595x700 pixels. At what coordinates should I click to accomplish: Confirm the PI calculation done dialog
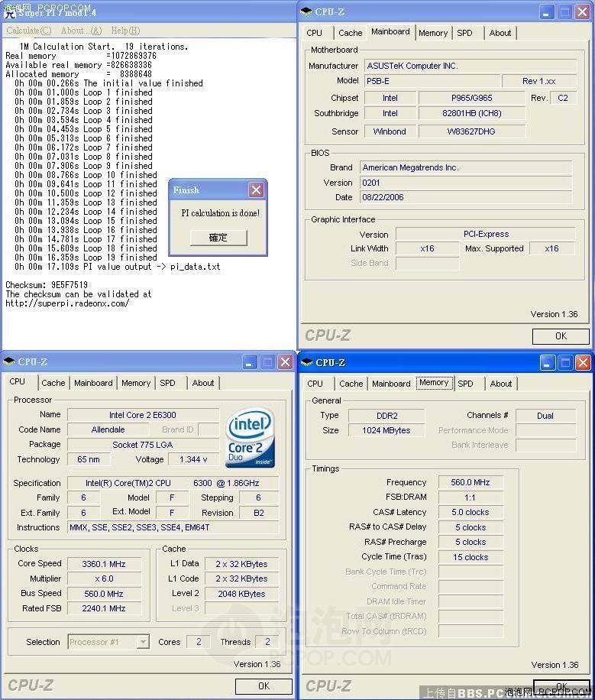pos(218,238)
